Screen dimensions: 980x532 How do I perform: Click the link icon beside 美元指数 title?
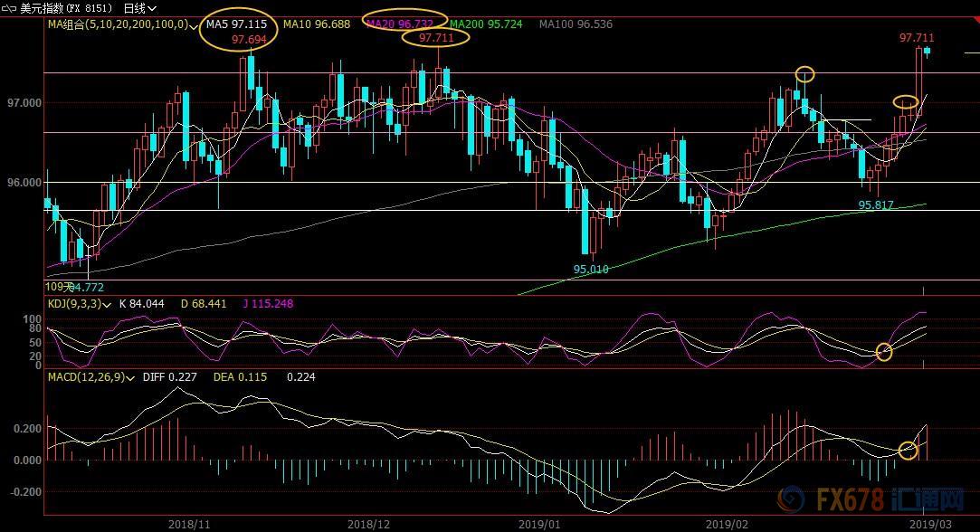click(8, 8)
